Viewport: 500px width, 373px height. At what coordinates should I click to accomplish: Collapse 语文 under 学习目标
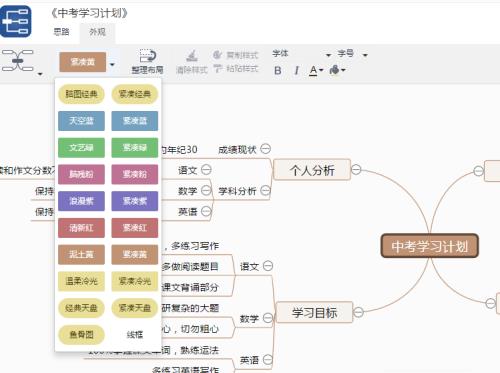click(x=268, y=266)
